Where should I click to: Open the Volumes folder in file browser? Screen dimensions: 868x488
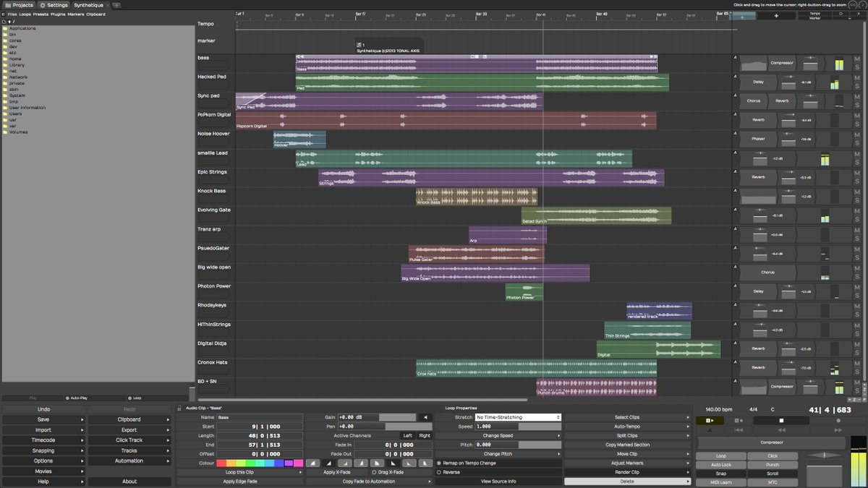tap(18, 132)
